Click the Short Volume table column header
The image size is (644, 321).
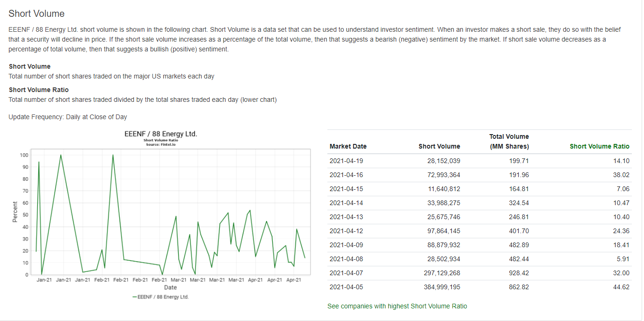click(x=439, y=146)
